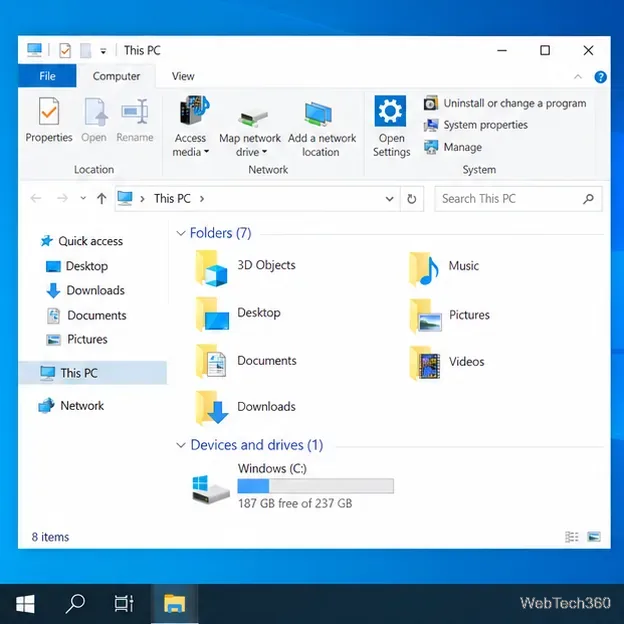Switch to large icons view layout
The width and height of the screenshot is (624, 624).
click(x=593, y=537)
